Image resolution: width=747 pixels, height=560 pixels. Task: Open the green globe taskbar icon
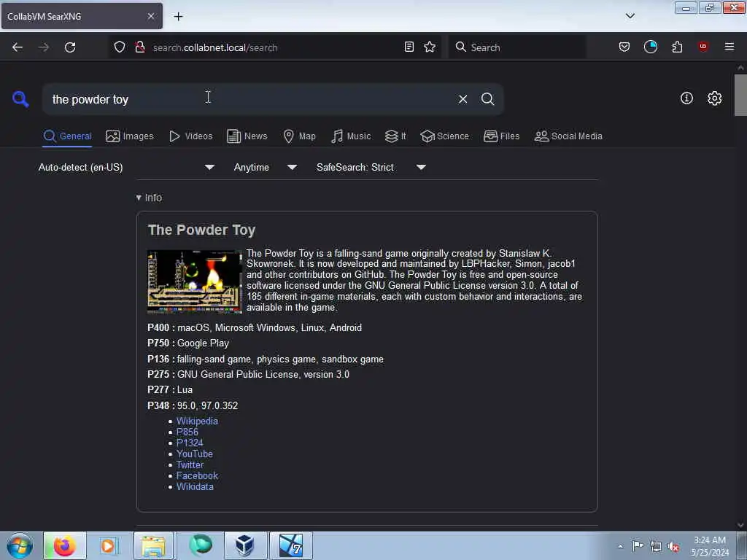click(201, 545)
